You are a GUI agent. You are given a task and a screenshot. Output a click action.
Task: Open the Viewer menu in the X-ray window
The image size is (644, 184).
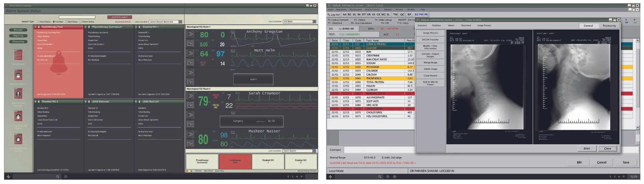pos(451,25)
